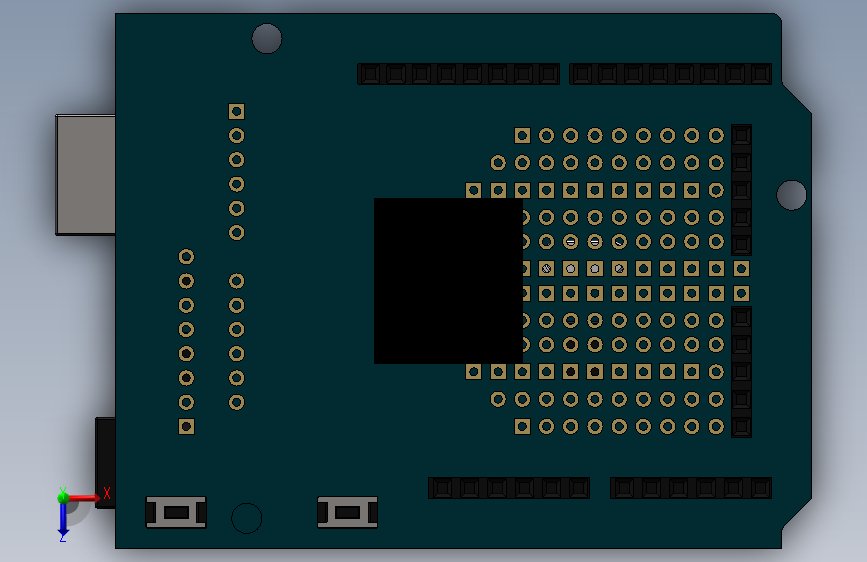Image resolution: width=867 pixels, height=562 pixels.
Task: Select the large black square chip
Action: pos(448,281)
